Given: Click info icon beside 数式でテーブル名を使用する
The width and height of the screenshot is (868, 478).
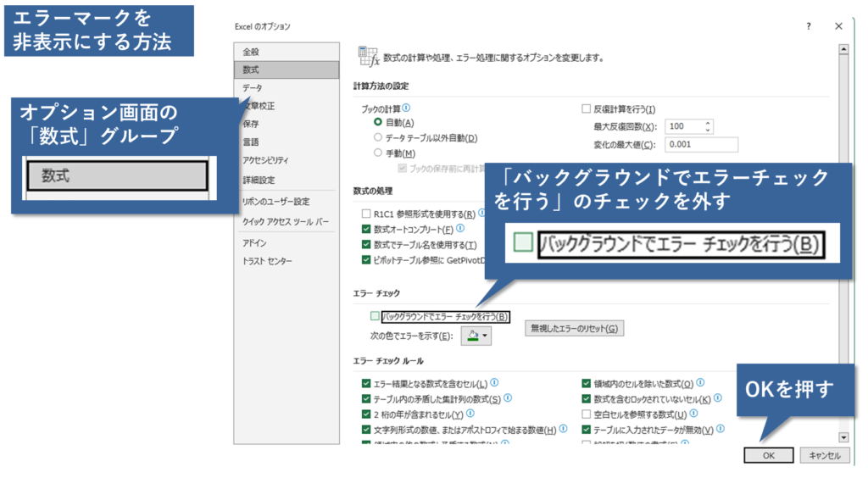Looking at the screenshot, I should [484, 244].
